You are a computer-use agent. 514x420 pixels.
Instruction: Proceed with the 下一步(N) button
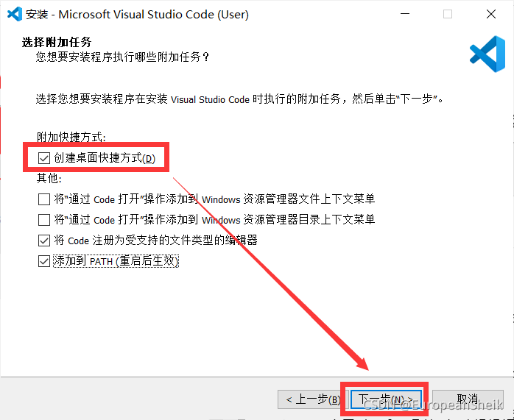[x=386, y=399]
